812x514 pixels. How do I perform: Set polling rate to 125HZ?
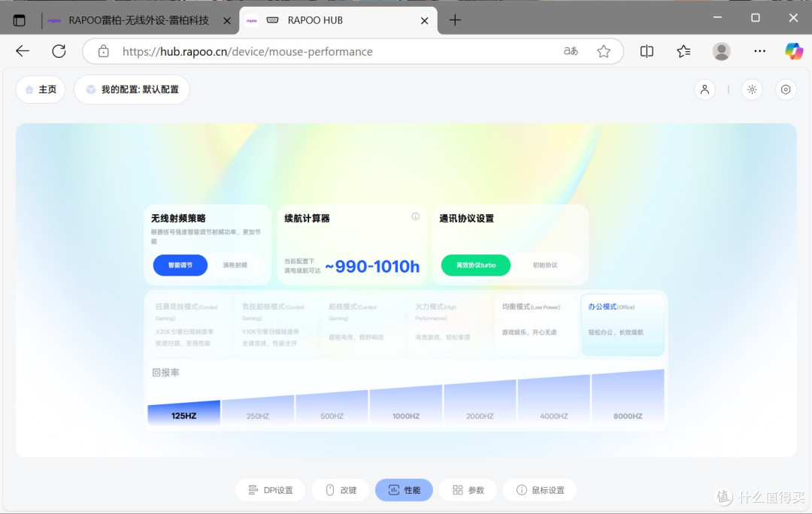coord(184,413)
